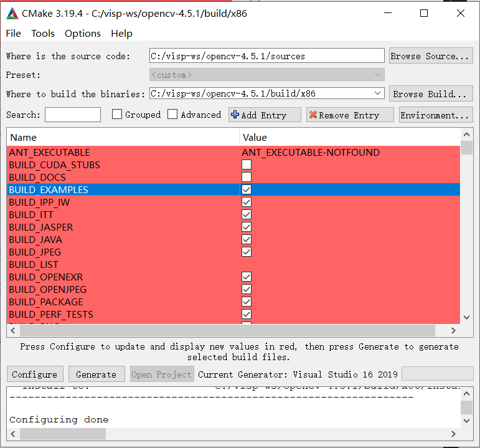Open the Preset custom dropdown
Viewport: 480px width, 448px height.
pyautogui.click(x=267, y=75)
